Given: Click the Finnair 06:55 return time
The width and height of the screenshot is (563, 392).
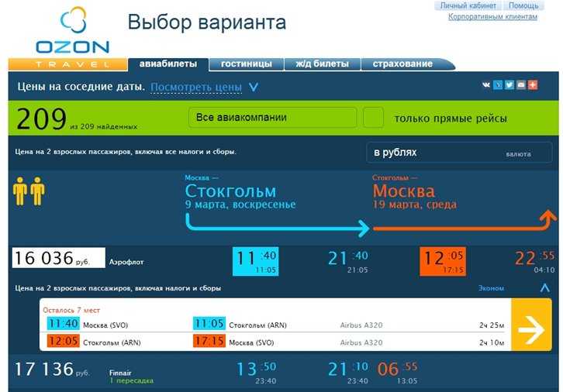Looking at the screenshot, I should pos(397,373).
